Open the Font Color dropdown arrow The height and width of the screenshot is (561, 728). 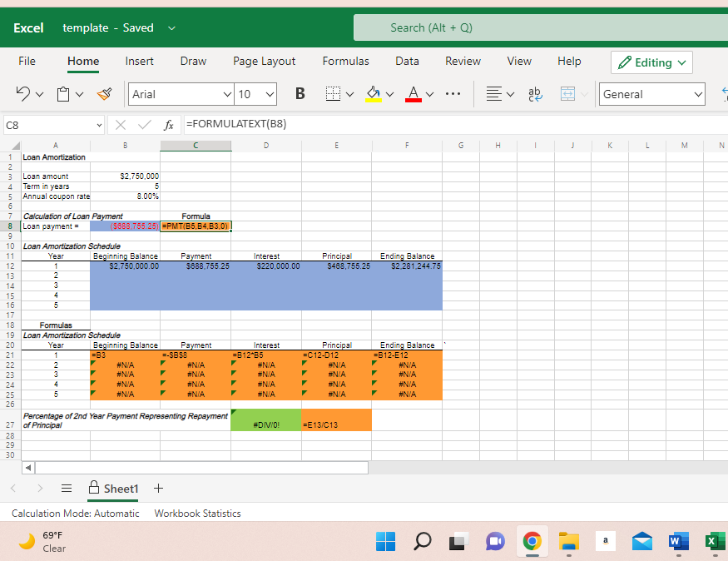[429, 93]
